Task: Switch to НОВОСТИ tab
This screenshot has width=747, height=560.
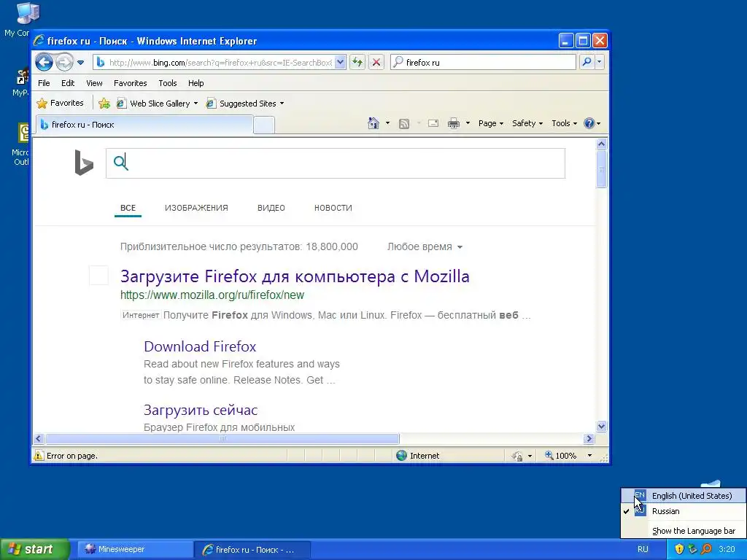Action: [333, 208]
